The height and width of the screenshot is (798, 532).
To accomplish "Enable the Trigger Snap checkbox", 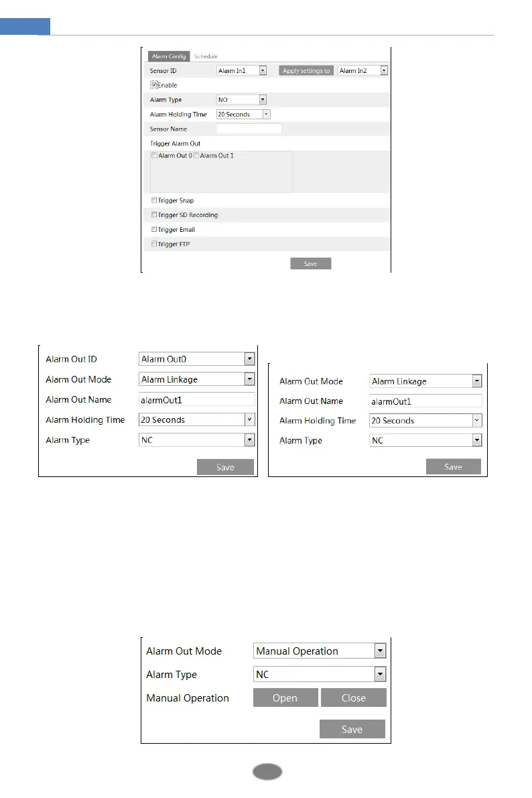I will click(x=153, y=200).
